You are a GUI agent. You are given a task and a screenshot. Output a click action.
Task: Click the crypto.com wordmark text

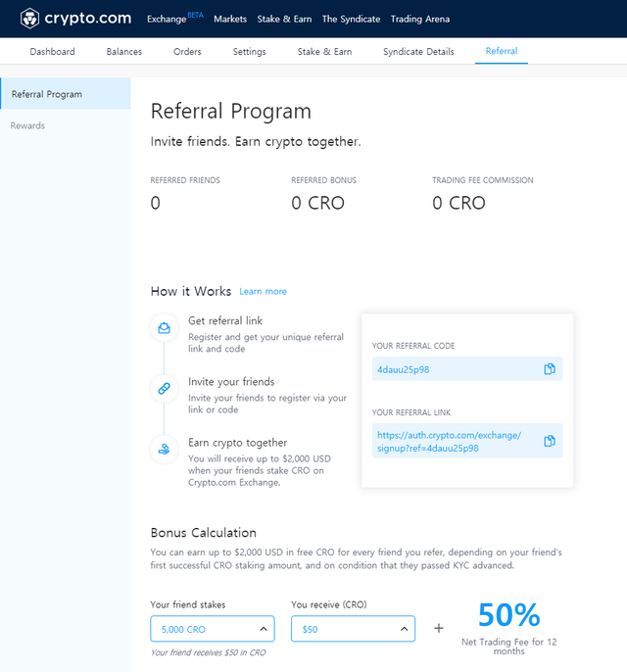point(88,19)
